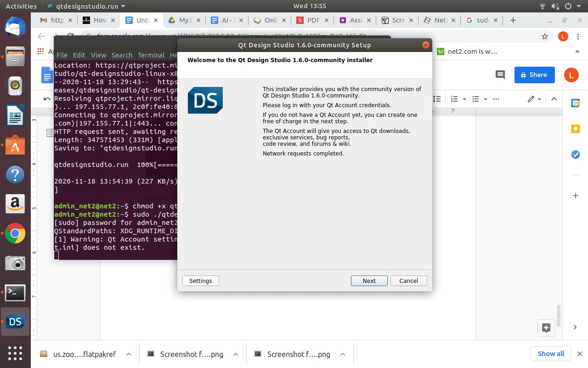The image size is (588, 368).
Task: Open Google Tasks side panel
Action: 575,155
